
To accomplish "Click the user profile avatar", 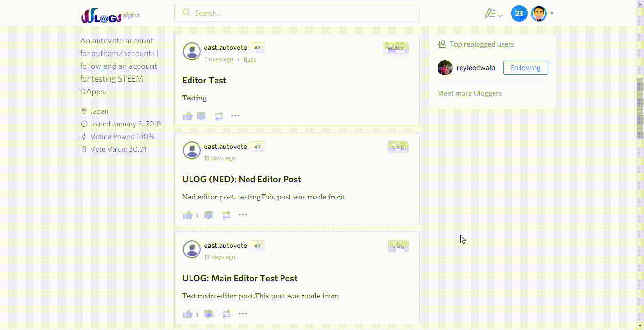I will pos(538,14).
